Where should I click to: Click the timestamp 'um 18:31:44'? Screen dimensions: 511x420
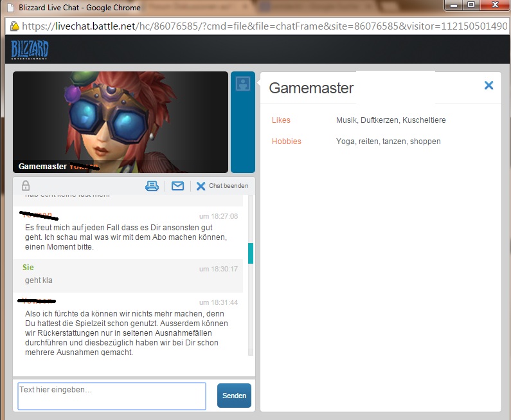(x=219, y=302)
